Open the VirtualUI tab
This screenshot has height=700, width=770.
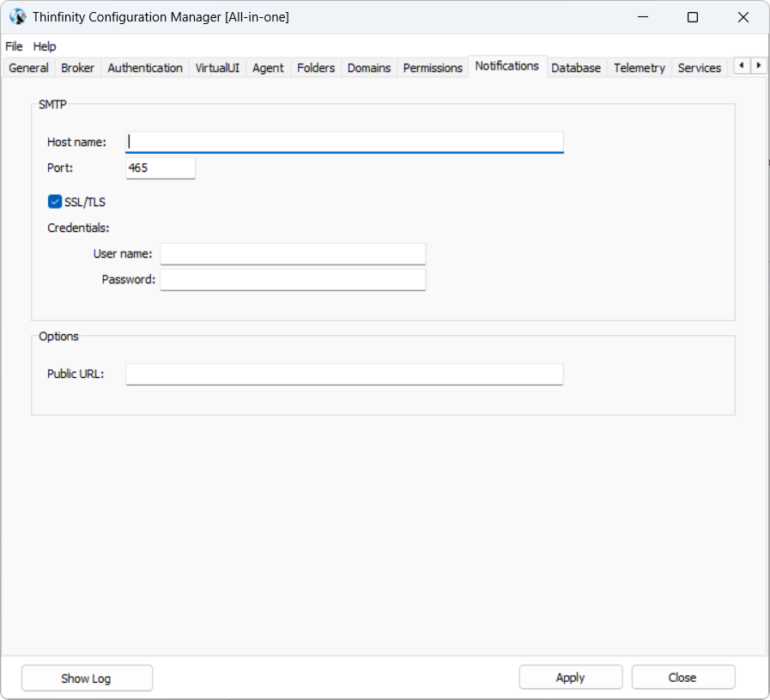point(217,68)
